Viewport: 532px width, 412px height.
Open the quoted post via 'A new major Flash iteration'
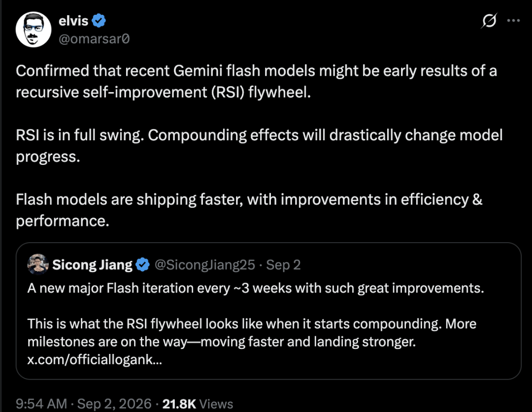coord(256,288)
